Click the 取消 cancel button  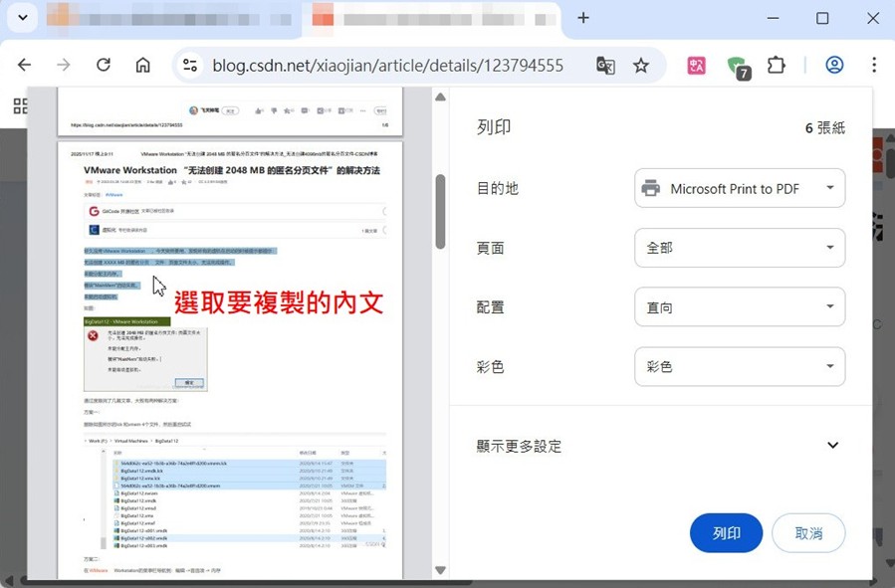[x=808, y=533]
